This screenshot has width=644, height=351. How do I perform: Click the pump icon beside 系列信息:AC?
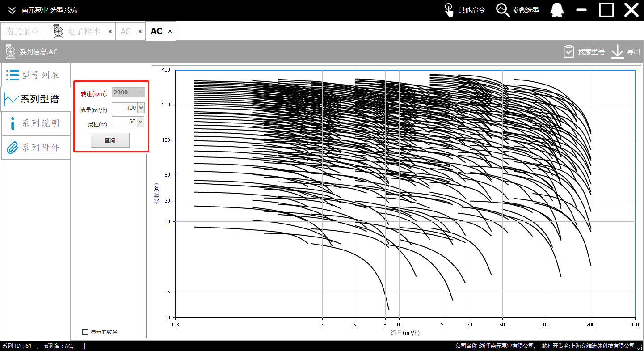click(x=10, y=51)
